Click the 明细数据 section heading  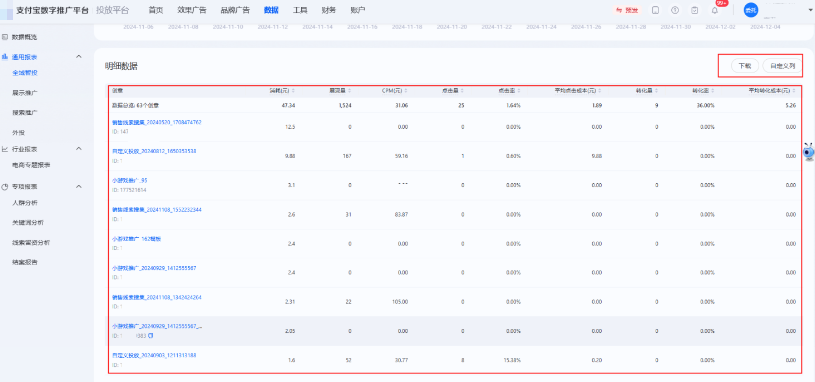click(x=121, y=66)
